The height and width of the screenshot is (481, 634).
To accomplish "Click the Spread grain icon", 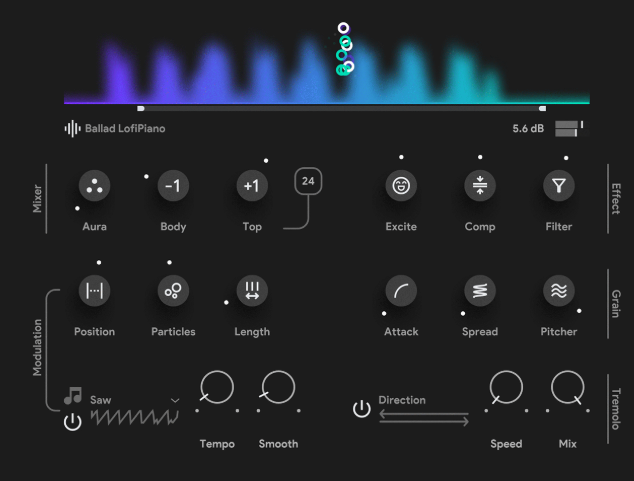I will point(480,290).
